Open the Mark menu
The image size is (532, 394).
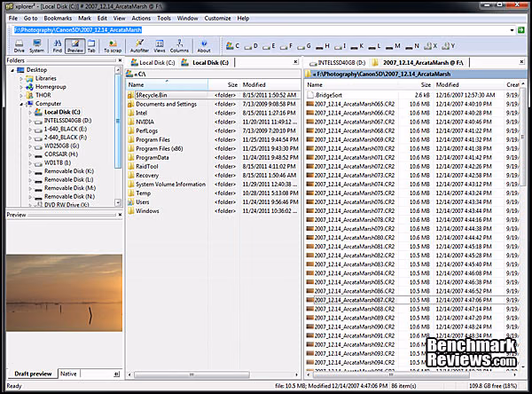[84, 19]
